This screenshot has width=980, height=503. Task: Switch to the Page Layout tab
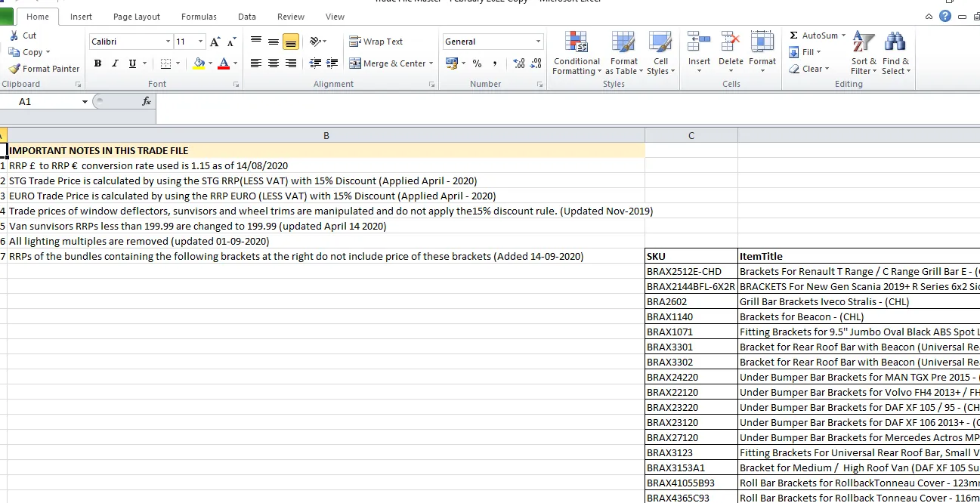[x=137, y=17]
